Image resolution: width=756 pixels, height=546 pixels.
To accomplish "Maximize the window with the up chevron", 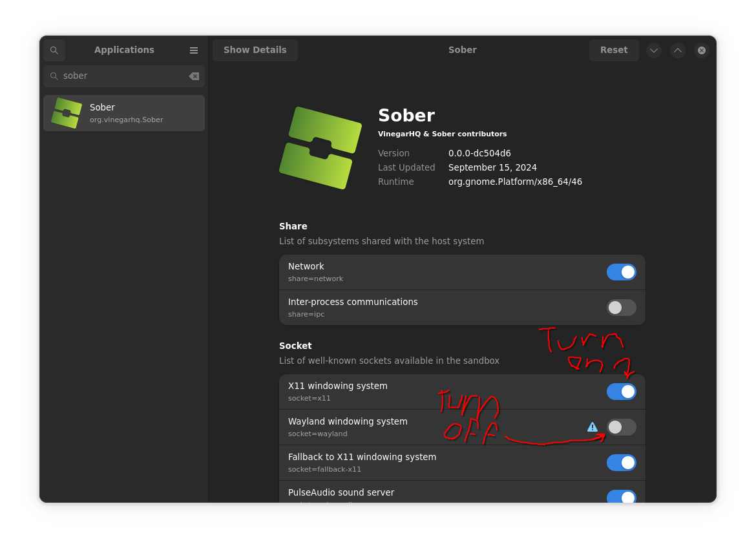I will coord(678,50).
